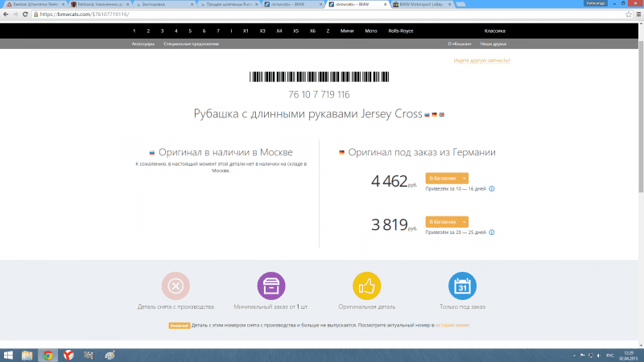This screenshot has width=644, height=362.
Task: Show hidden tray icons arrow
Action: click(x=574, y=356)
